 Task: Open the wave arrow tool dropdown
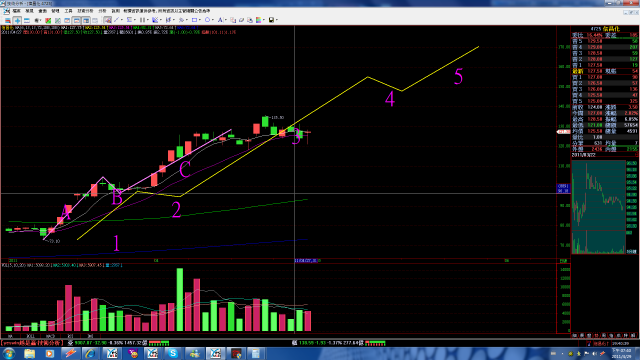pos(187,20)
